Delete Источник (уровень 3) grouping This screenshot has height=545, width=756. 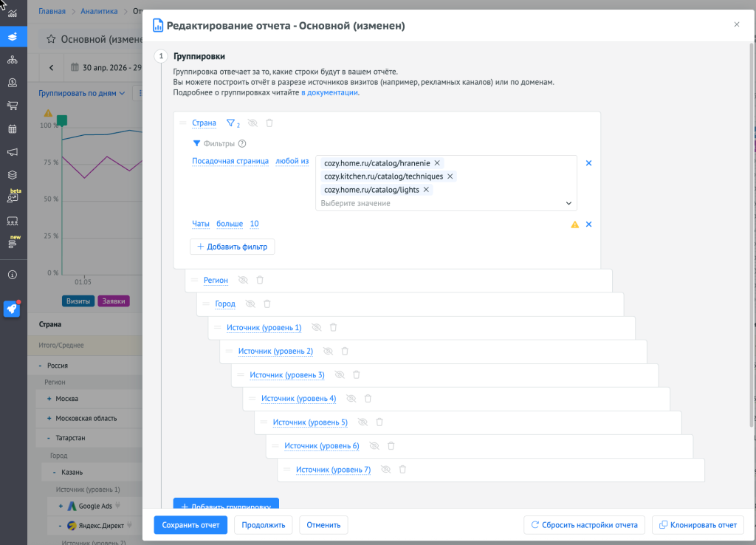(x=357, y=374)
